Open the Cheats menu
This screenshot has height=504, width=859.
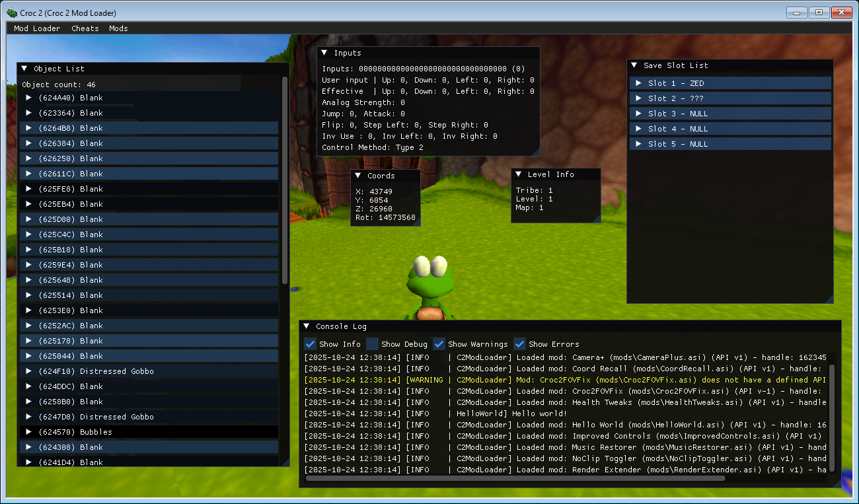[x=85, y=28]
